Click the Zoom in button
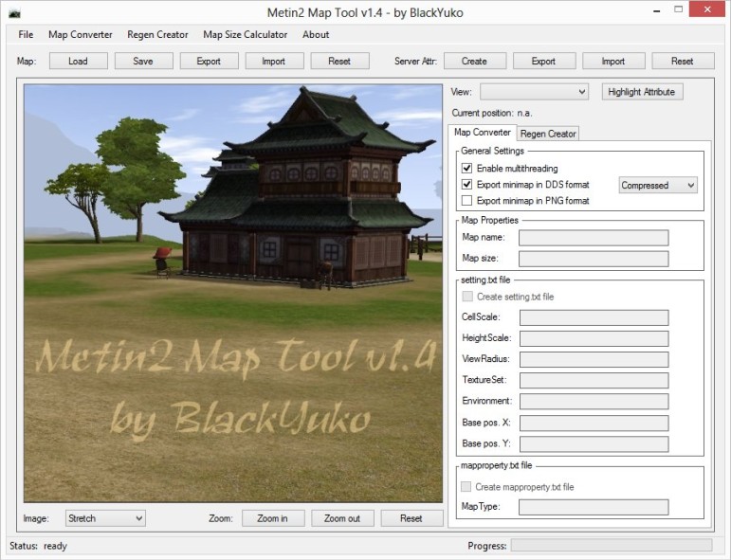This screenshot has height=560, width=731. 273,518
